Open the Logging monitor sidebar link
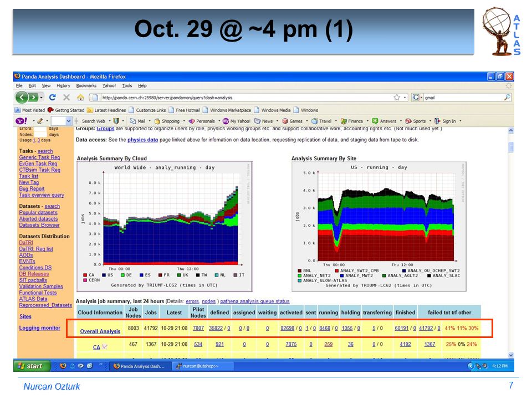Image resolution: width=532 pixels, height=399 pixels. click(40, 328)
